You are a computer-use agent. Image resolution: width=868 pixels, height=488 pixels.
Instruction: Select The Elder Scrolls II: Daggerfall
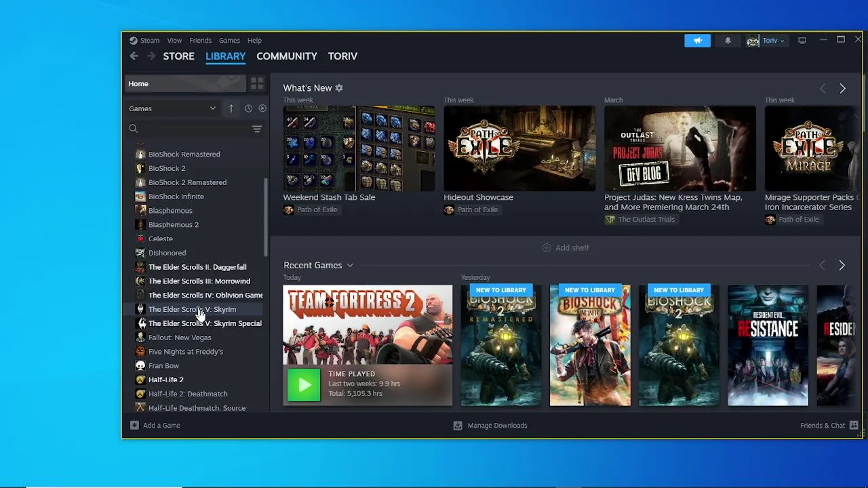coord(197,267)
